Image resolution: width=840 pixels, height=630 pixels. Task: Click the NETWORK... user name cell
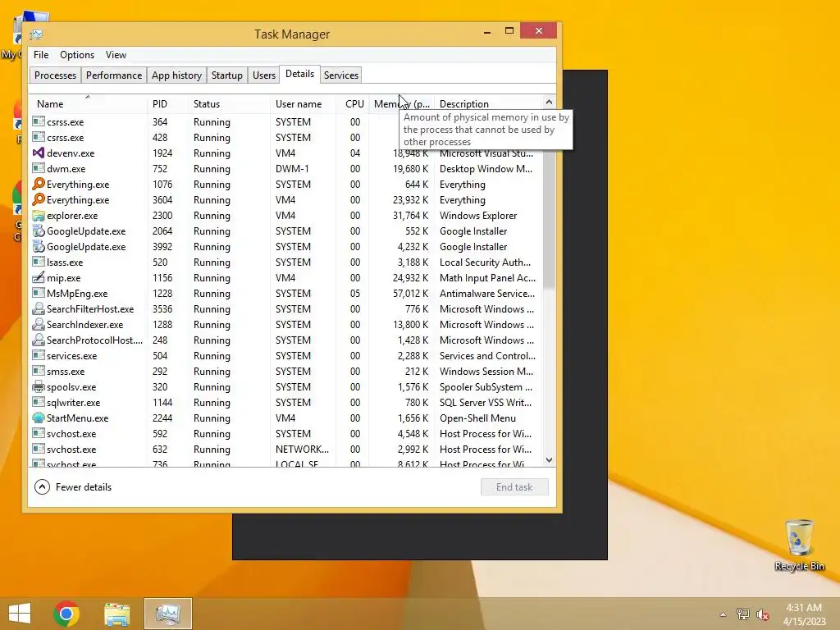(x=302, y=450)
